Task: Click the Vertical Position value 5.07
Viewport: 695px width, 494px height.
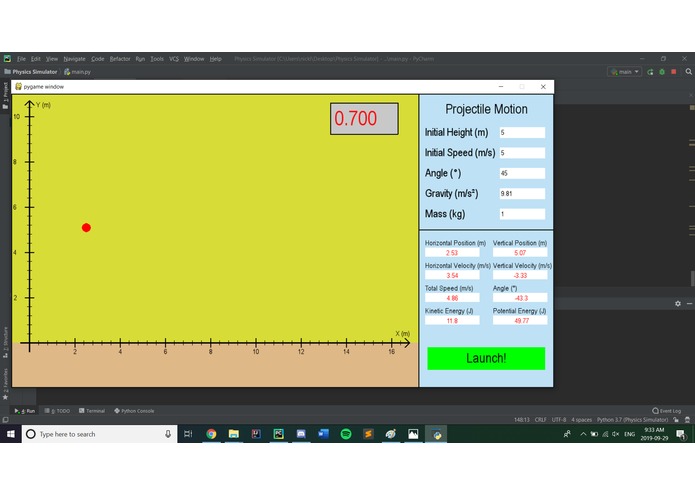Action: click(x=520, y=253)
